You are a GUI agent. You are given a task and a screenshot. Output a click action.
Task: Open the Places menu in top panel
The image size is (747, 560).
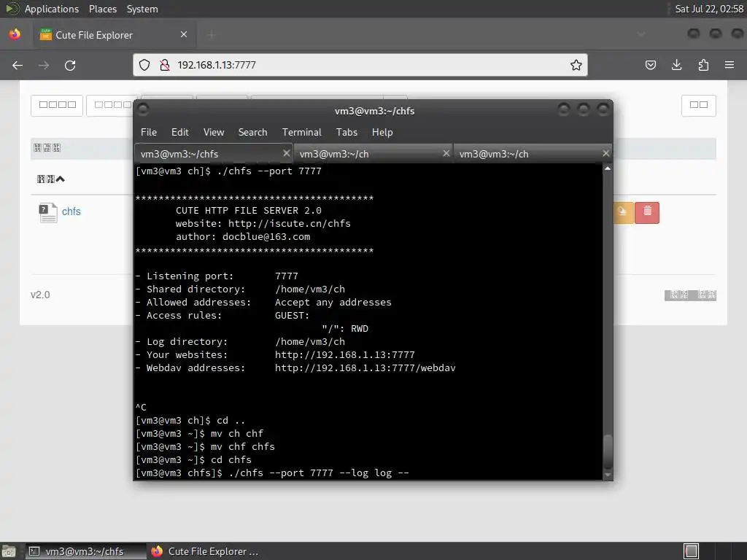point(103,9)
